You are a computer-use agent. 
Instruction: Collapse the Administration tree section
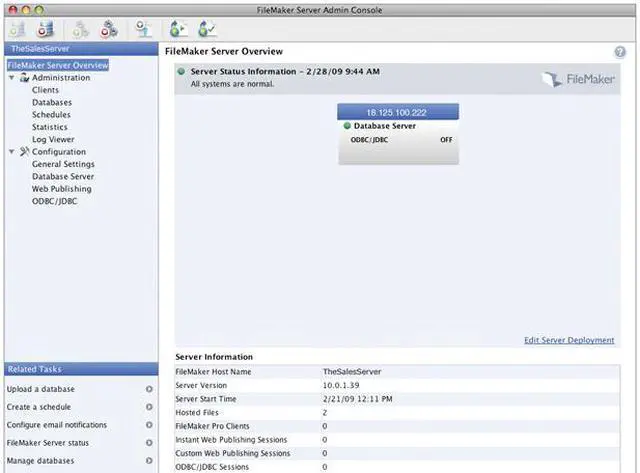coord(12,78)
